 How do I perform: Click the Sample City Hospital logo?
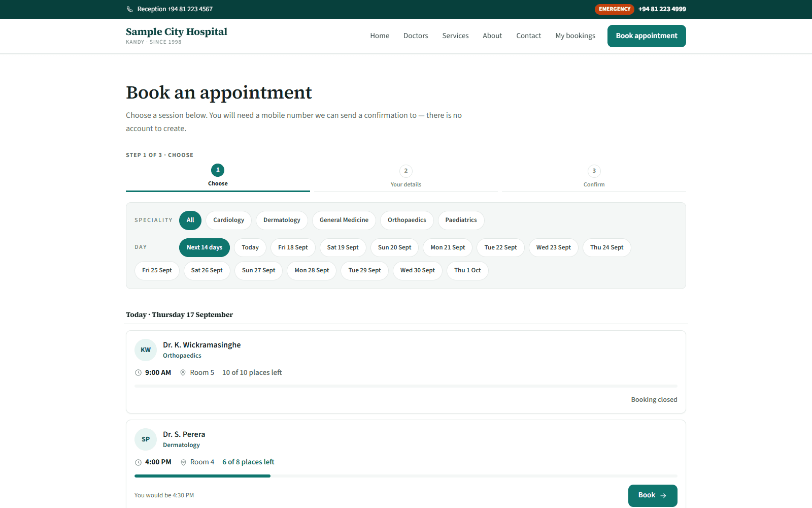tap(176, 36)
